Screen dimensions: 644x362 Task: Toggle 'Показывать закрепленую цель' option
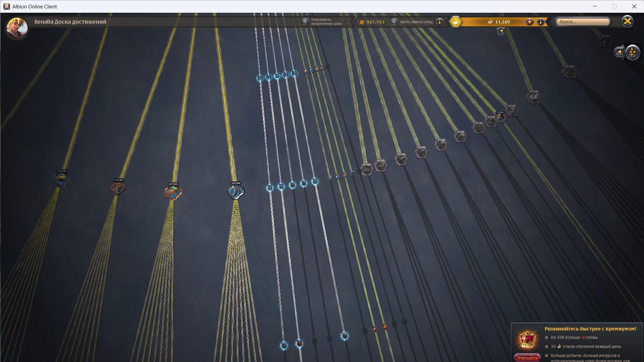pos(305,22)
